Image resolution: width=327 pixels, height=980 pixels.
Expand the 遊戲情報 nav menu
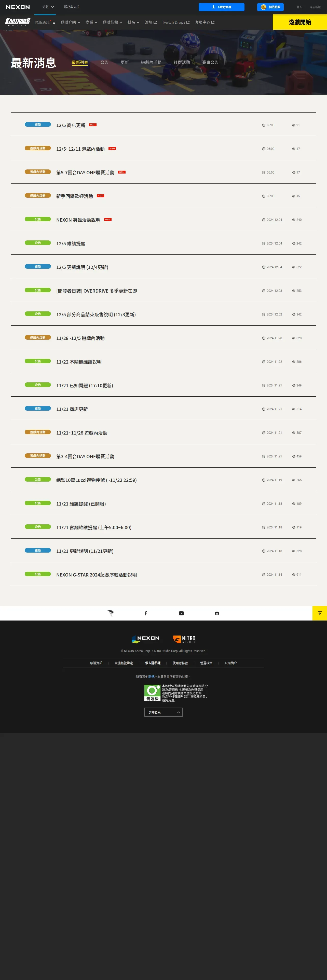coord(112,22)
